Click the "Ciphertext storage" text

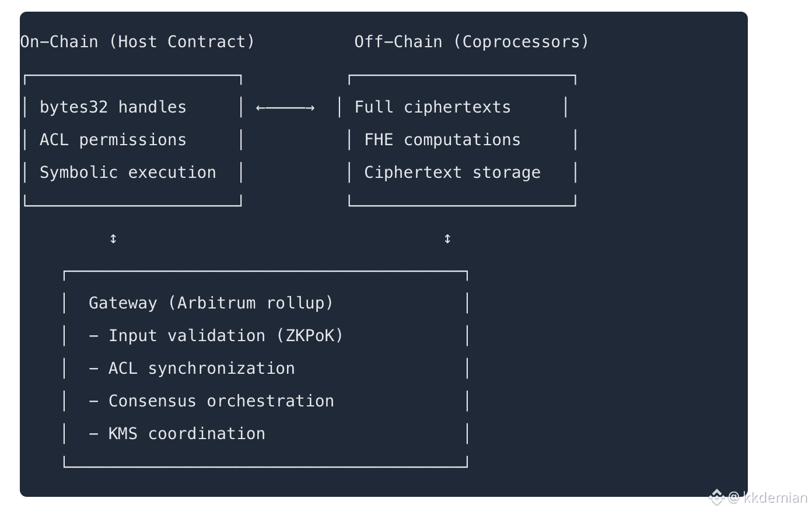452,173
